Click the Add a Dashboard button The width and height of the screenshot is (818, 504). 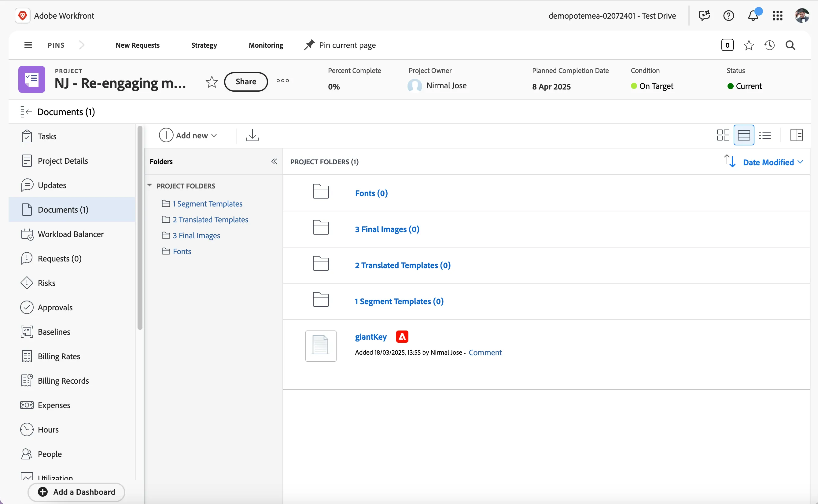[x=76, y=492]
